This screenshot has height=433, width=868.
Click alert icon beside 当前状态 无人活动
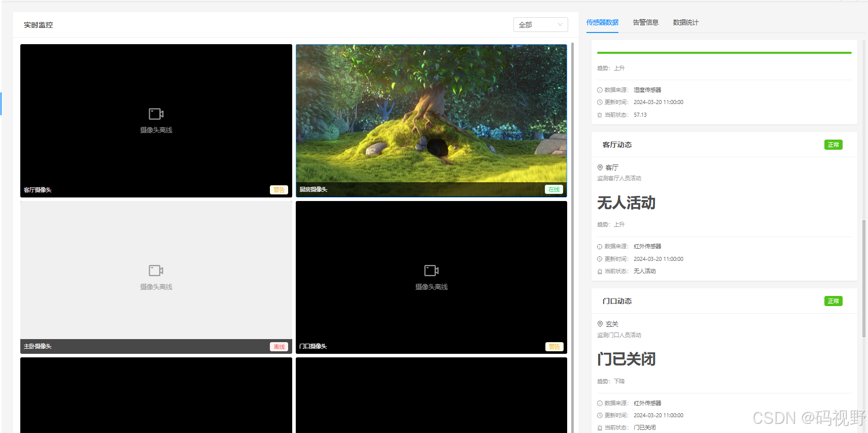point(600,272)
